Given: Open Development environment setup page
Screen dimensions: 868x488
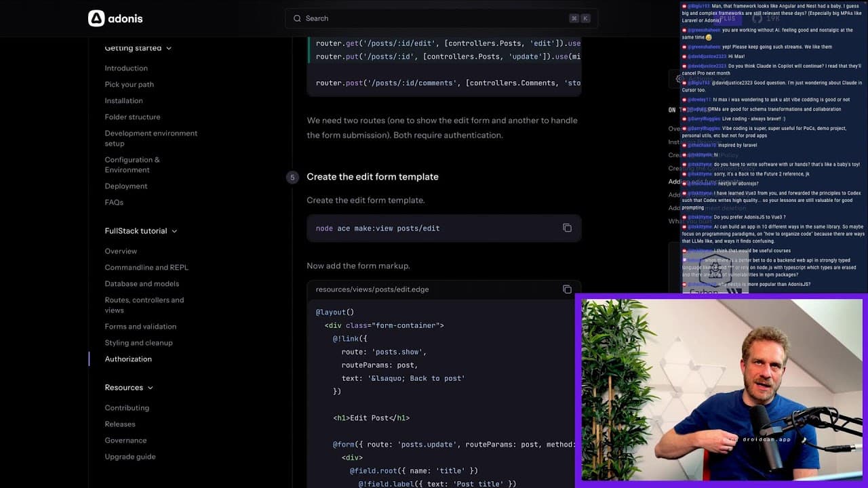Looking at the screenshot, I should (151, 138).
